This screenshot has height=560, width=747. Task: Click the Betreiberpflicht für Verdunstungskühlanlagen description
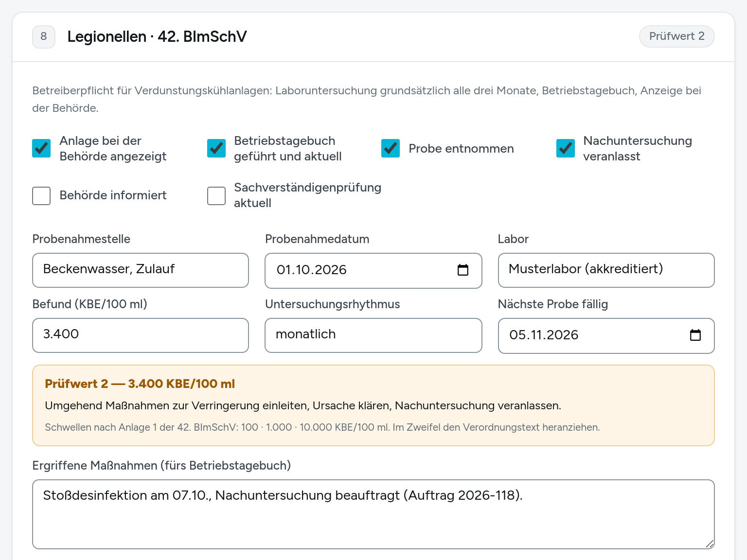(x=367, y=99)
